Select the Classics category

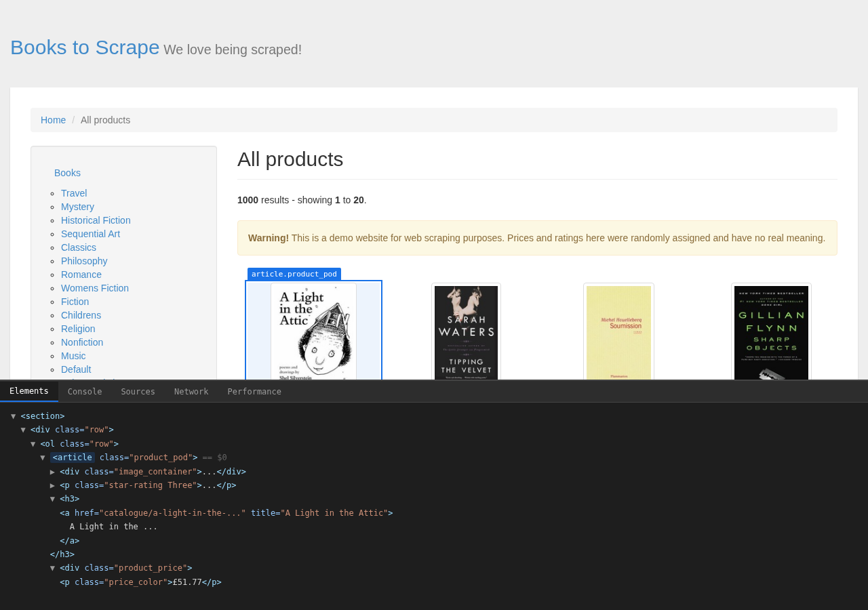79,247
